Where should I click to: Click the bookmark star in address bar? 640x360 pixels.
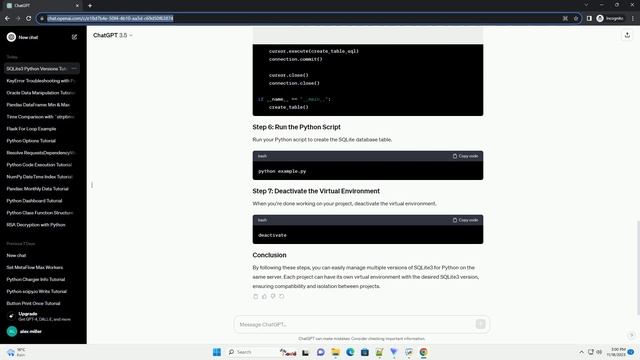pyautogui.click(x=576, y=18)
